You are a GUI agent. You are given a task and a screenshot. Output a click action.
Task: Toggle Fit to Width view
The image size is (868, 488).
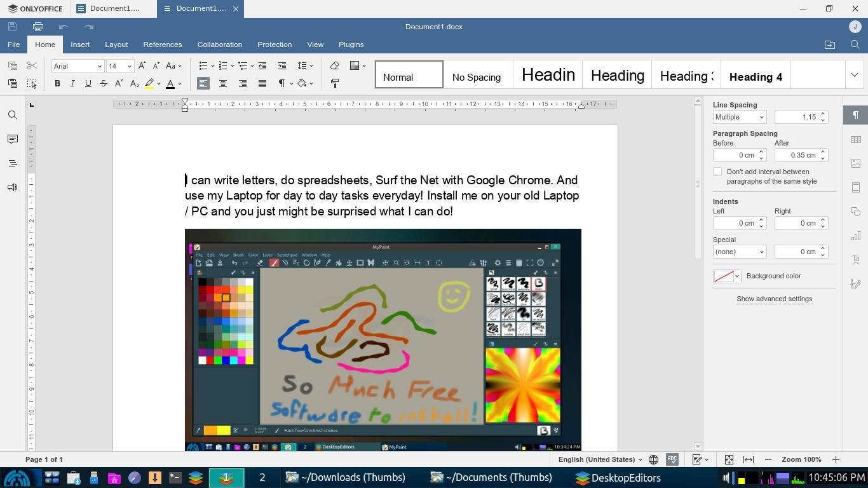[x=749, y=459]
